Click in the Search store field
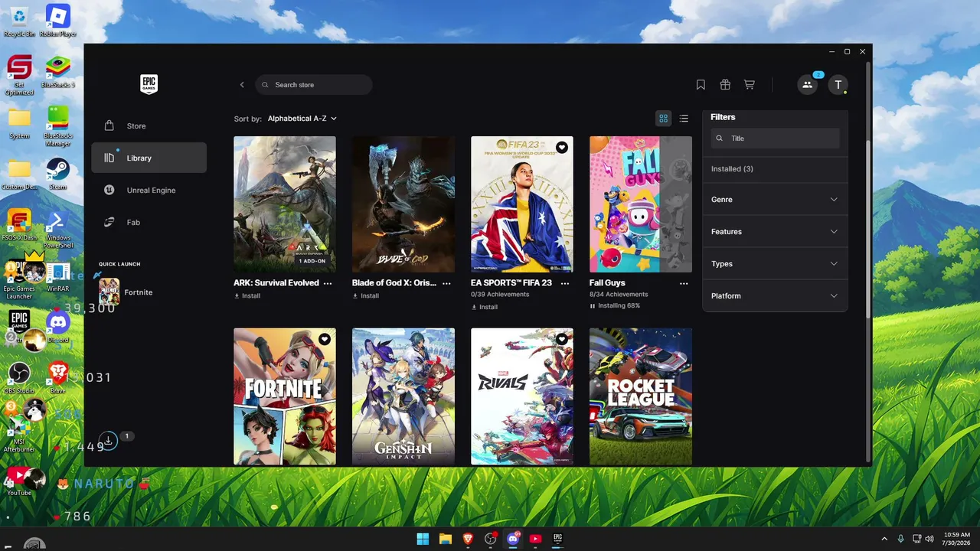 coord(314,85)
